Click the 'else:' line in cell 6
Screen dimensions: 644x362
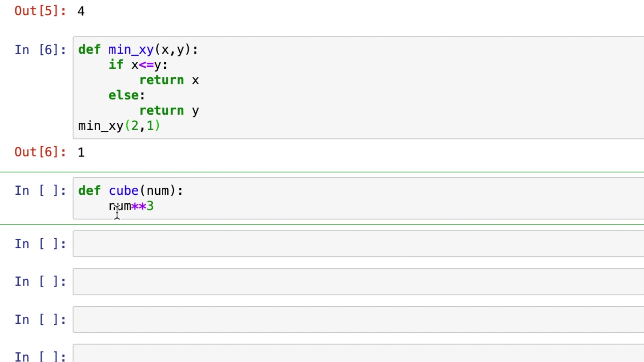tap(126, 95)
